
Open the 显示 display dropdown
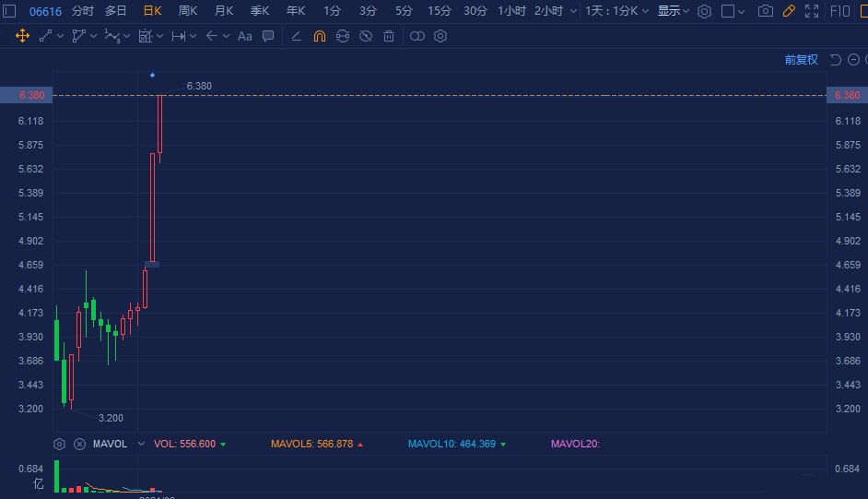(674, 11)
